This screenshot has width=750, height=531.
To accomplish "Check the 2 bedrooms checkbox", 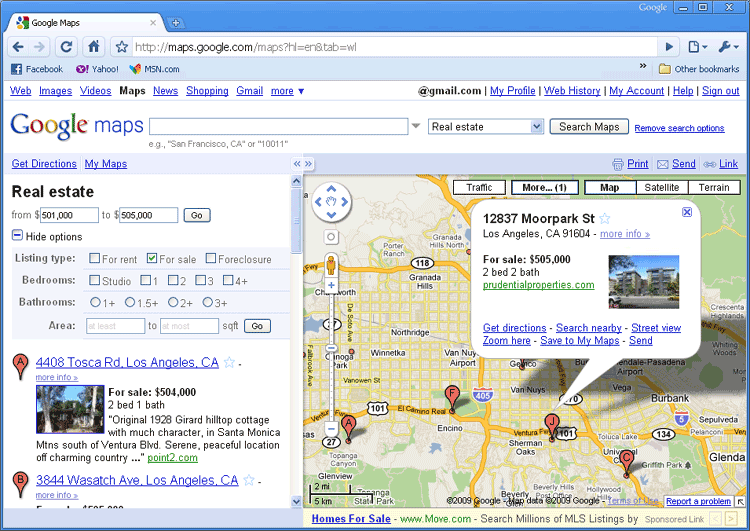I will (173, 280).
